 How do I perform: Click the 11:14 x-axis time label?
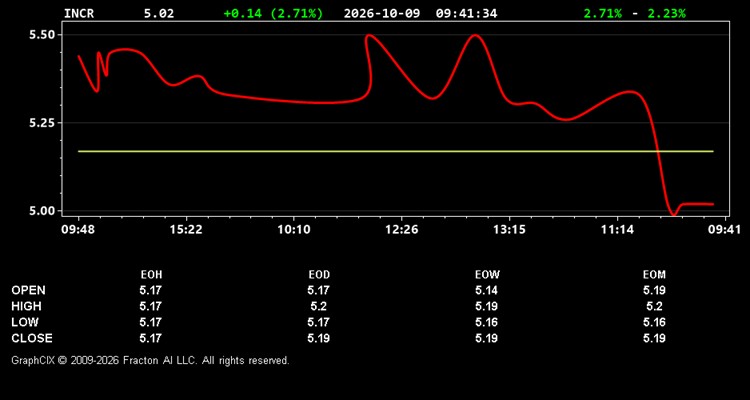[617, 230]
